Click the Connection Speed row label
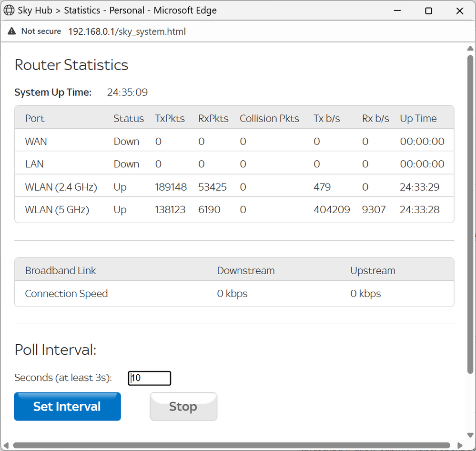 66,294
